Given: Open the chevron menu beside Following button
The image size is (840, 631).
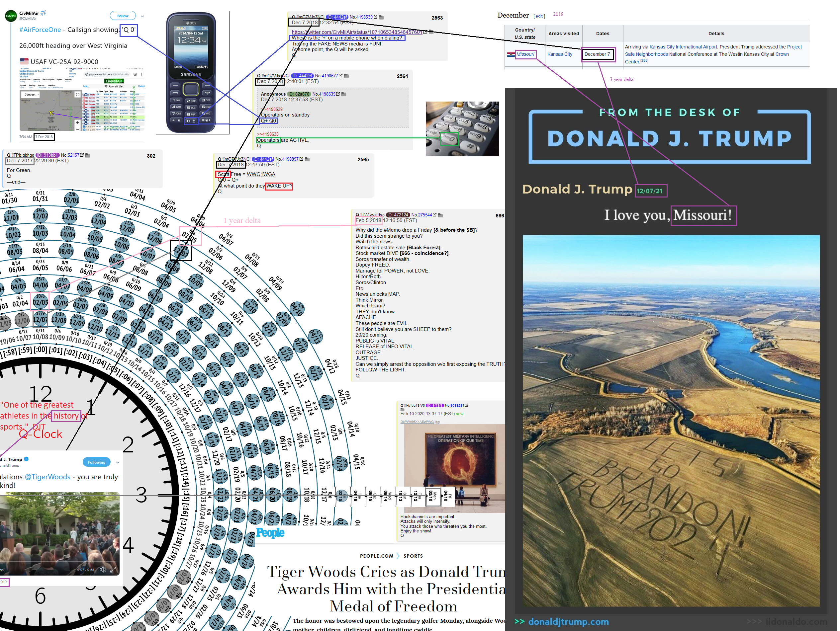Looking at the screenshot, I should 118,462.
